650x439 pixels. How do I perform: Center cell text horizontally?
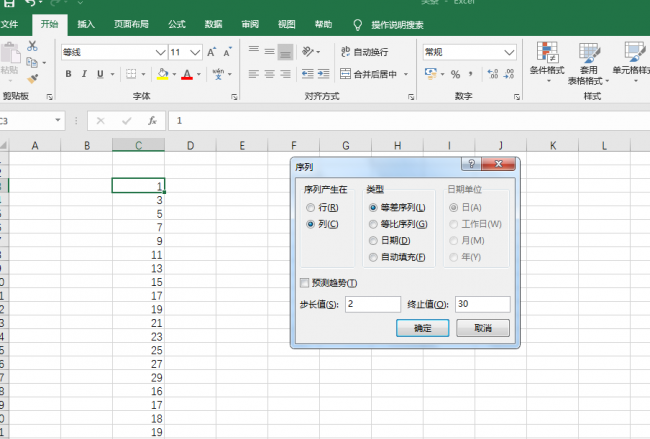269,74
